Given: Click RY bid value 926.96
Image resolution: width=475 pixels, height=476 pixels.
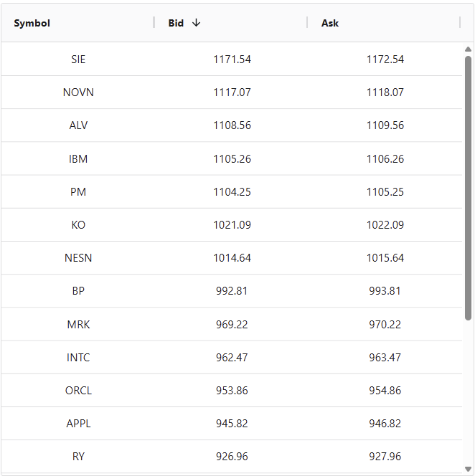Looking at the screenshot, I should (x=232, y=457).
